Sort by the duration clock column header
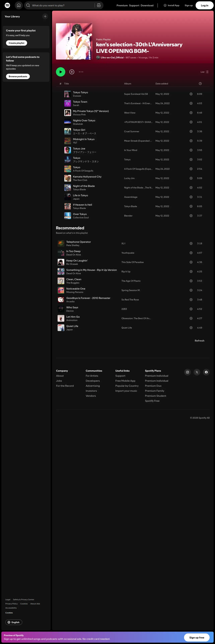The width and height of the screenshot is (215, 644). (200, 84)
